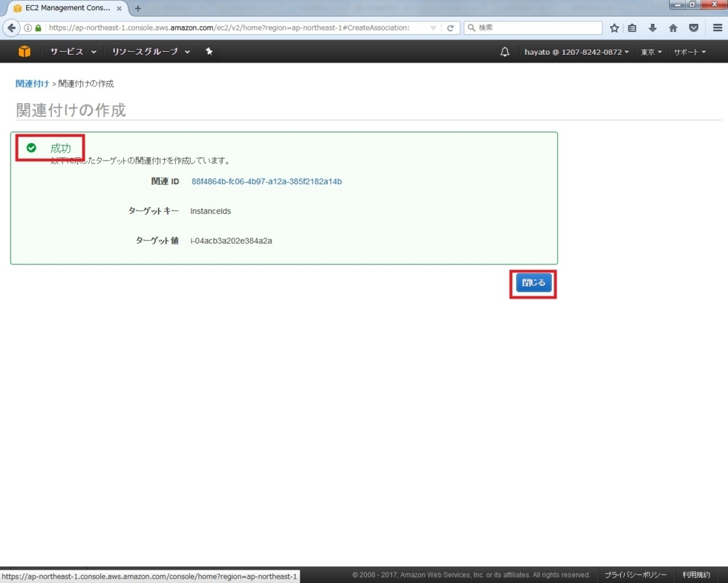This screenshot has height=583, width=728.
Task: Click the 閉じる button
Action: 533,283
